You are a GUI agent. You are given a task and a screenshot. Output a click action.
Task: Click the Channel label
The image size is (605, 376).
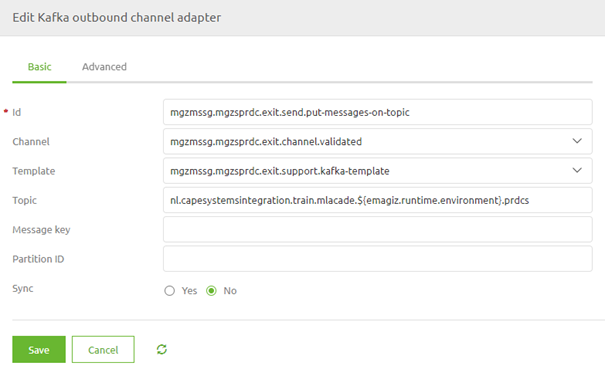[31, 142]
